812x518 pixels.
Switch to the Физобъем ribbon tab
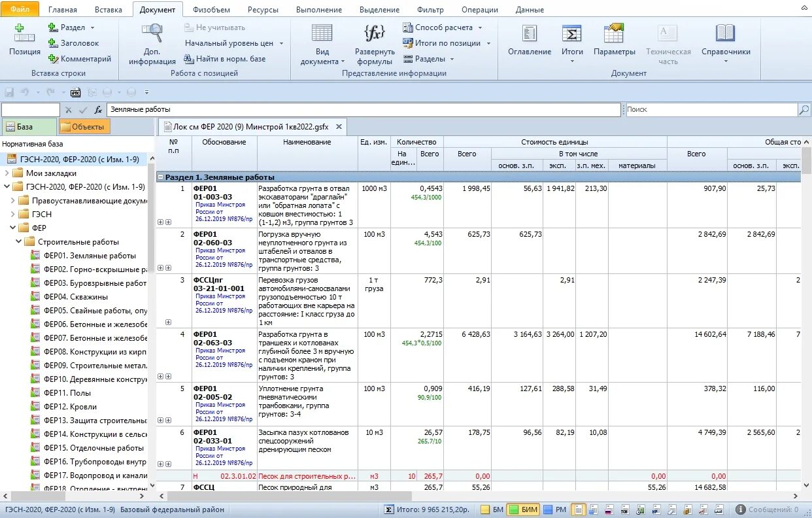click(211, 10)
